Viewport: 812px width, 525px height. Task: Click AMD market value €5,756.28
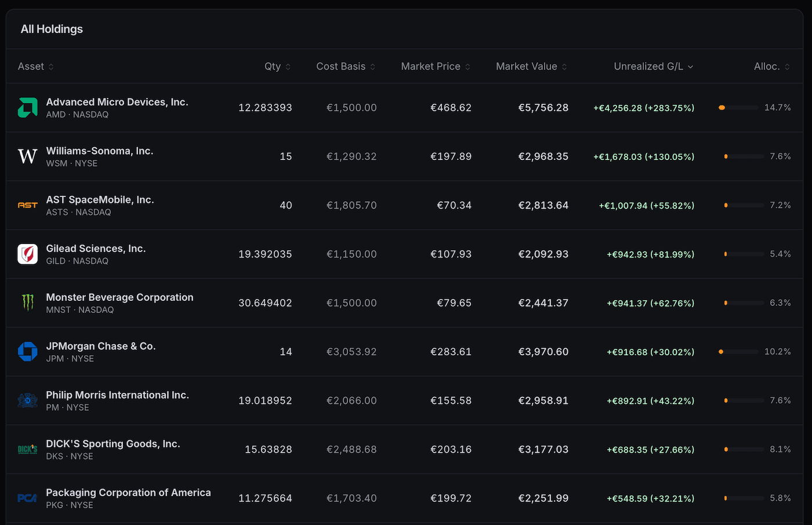[x=543, y=108]
